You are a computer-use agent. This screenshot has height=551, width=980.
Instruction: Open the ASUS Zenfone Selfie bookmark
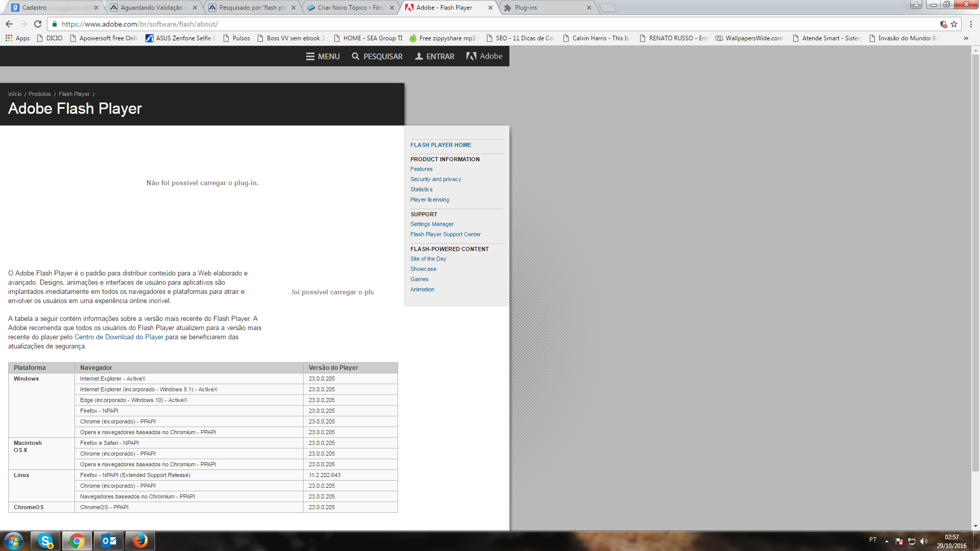pos(181,38)
